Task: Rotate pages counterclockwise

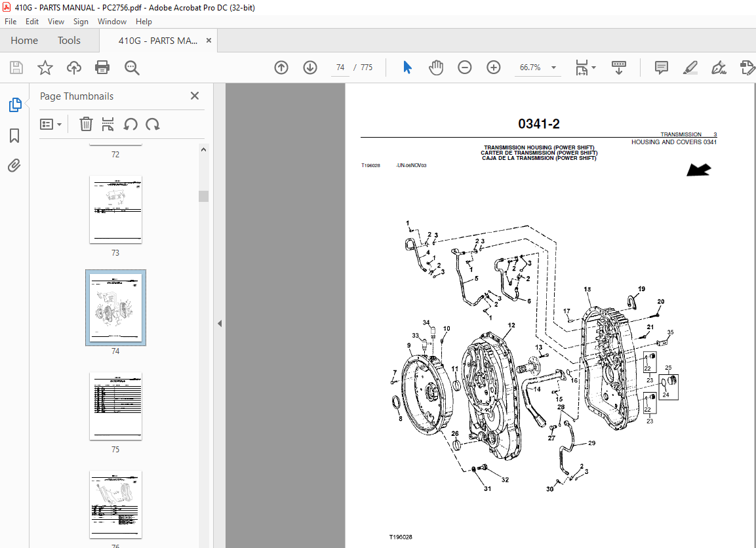Action: click(x=130, y=125)
